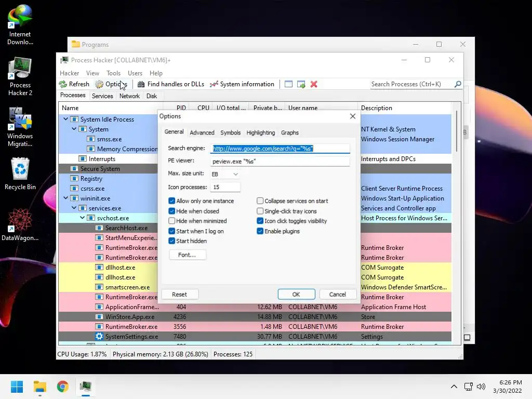Select DataWagon desktop shortcut
The width and height of the screenshot is (532, 399).
pyautogui.click(x=20, y=224)
